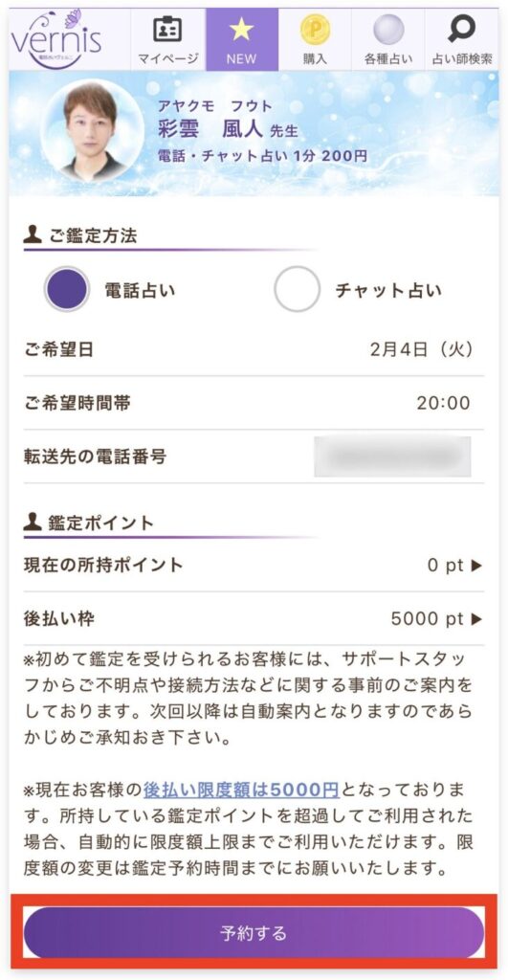Screen dimensions: 508x980
Task: Follow the 後払い限度額は5000円 link
Action: coord(241,790)
